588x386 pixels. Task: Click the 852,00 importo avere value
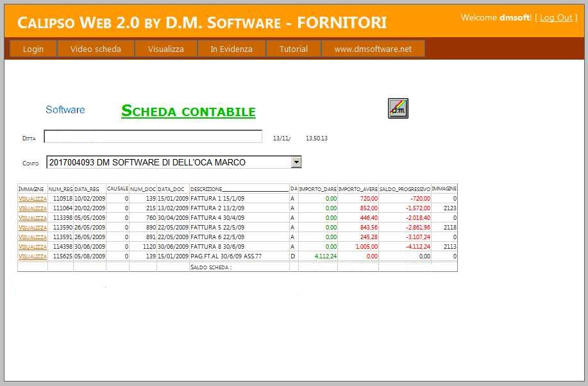click(369, 208)
